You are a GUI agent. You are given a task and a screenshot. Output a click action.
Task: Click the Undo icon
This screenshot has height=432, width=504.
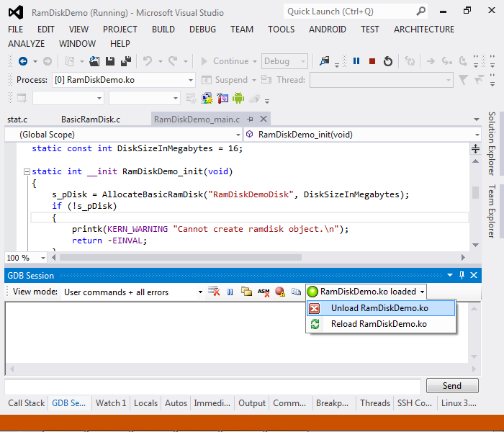[148, 60]
